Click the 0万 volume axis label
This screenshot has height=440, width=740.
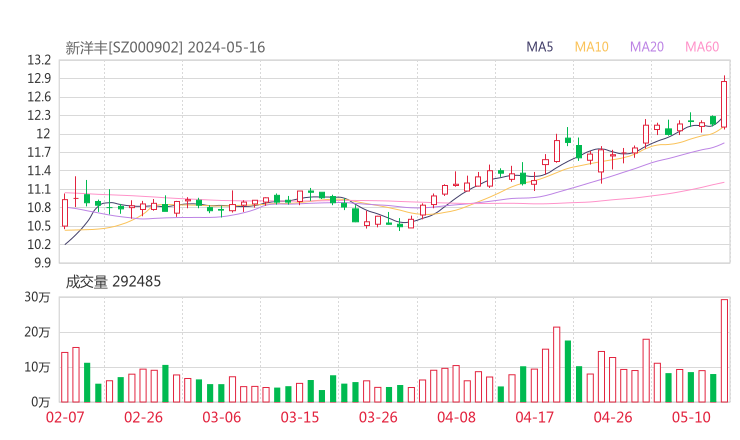click(x=40, y=402)
